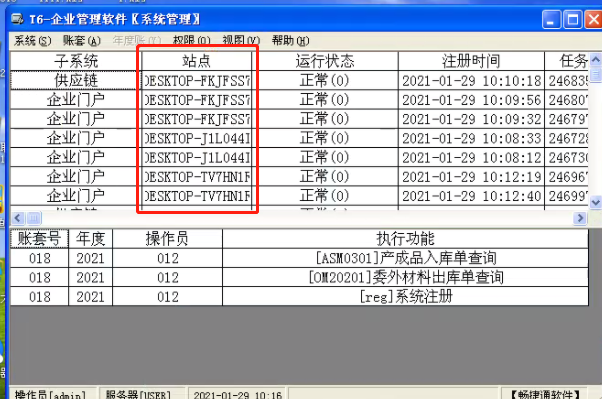Viewport: 602px width, 399px height.
Task: Select the DESKTOP-J1L044 row registered at 10:08:33
Action: click(299, 138)
